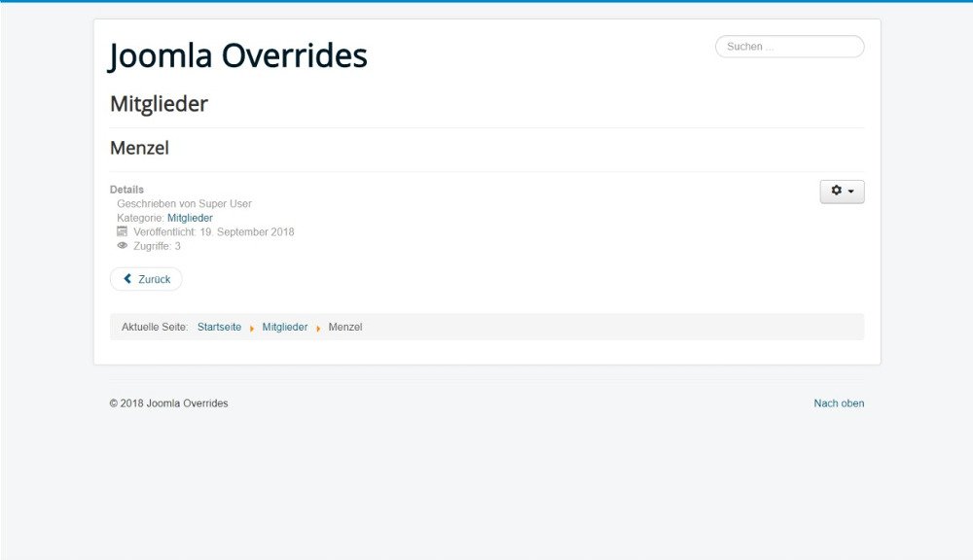Click the Menzel article heading

[x=139, y=148]
